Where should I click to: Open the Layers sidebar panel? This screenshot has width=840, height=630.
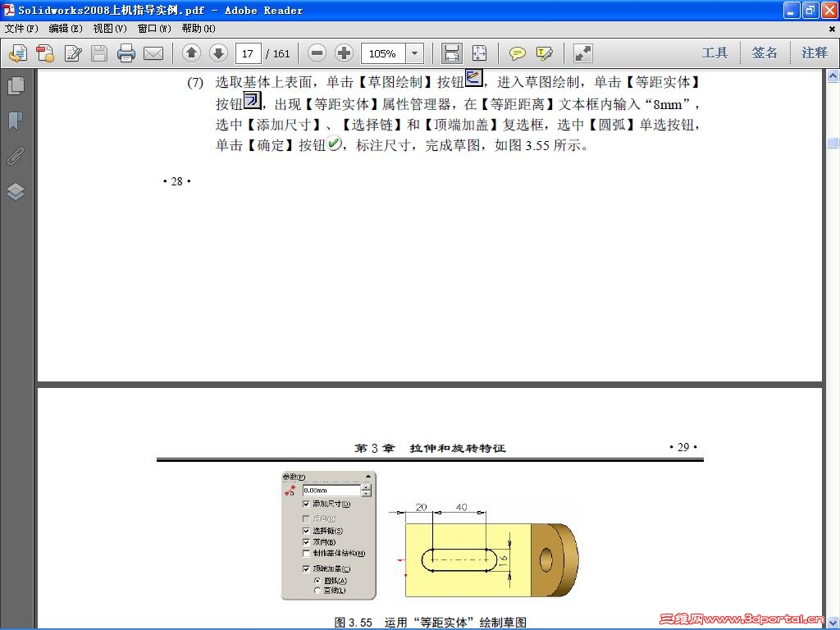tap(16, 191)
